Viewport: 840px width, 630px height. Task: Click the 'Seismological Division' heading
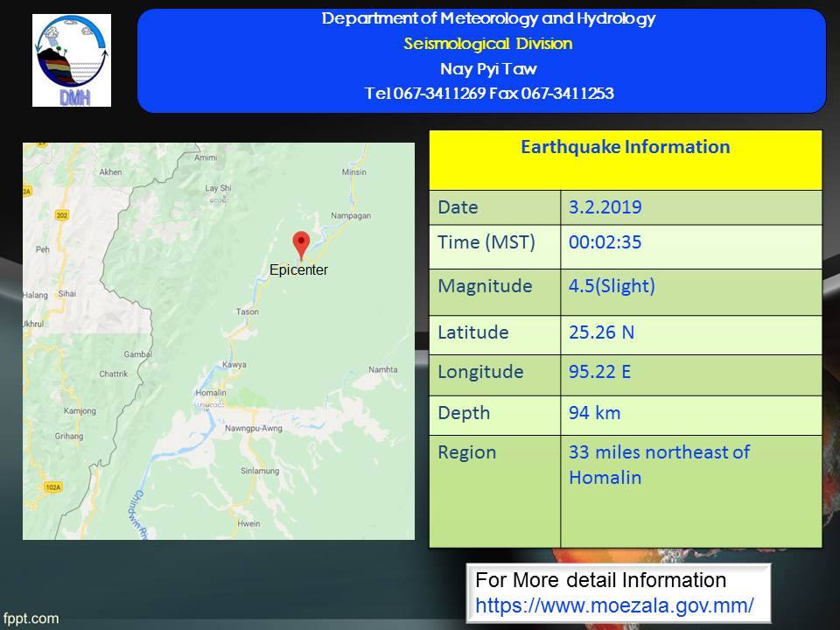point(488,44)
